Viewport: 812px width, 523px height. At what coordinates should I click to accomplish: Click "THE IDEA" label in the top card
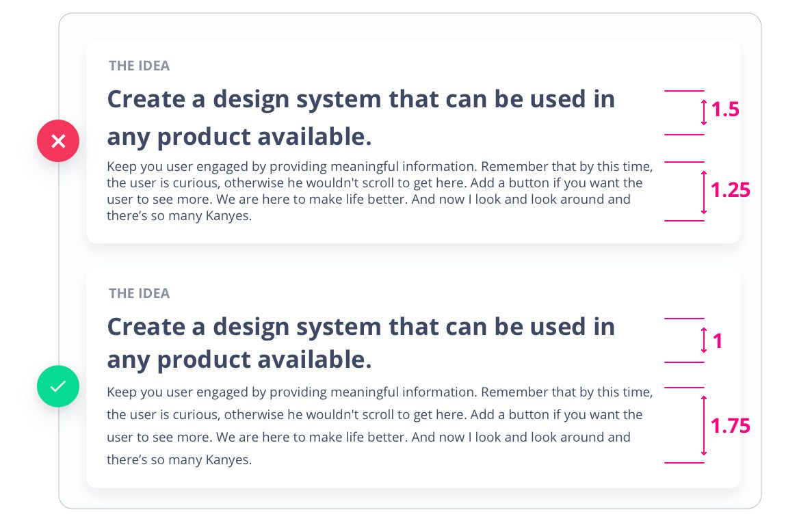click(x=139, y=66)
